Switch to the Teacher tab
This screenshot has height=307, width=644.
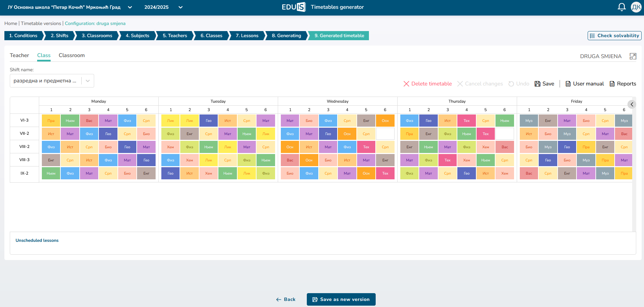(19, 55)
